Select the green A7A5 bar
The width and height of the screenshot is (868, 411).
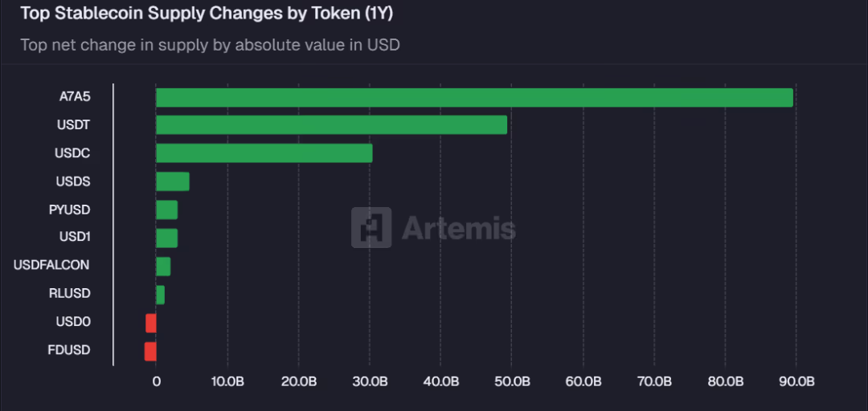pyautogui.click(x=474, y=98)
